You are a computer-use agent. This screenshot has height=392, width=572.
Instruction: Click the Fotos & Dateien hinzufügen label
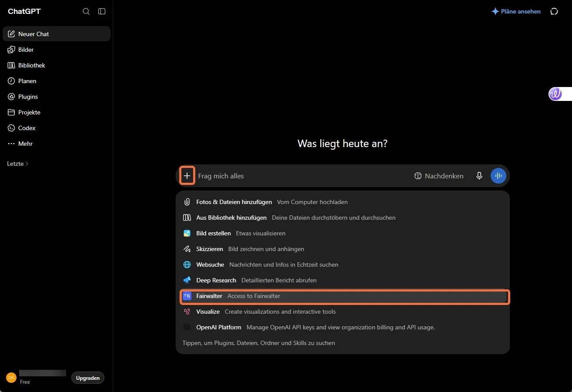[x=234, y=202]
